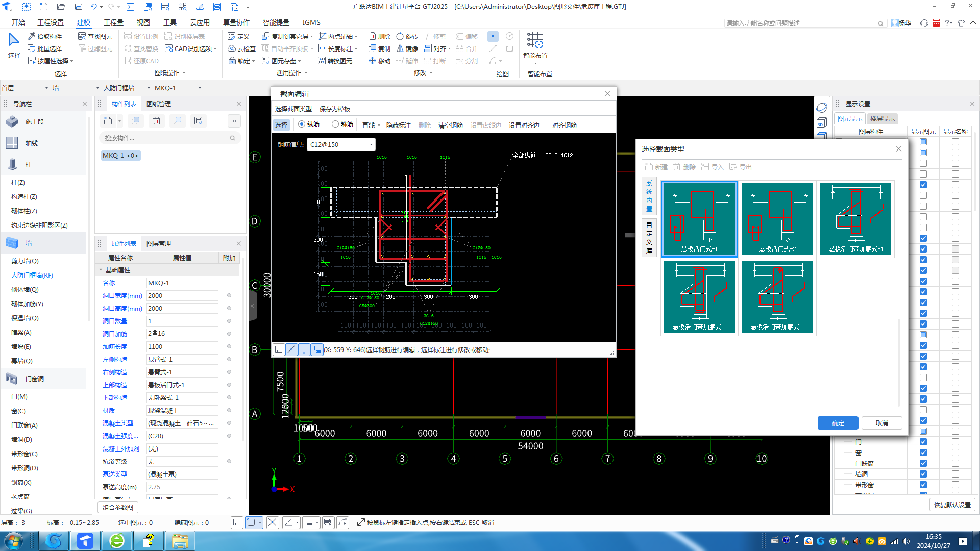Collapse the 基础属性 section
Image resolution: width=980 pixels, height=551 pixels.
101,270
